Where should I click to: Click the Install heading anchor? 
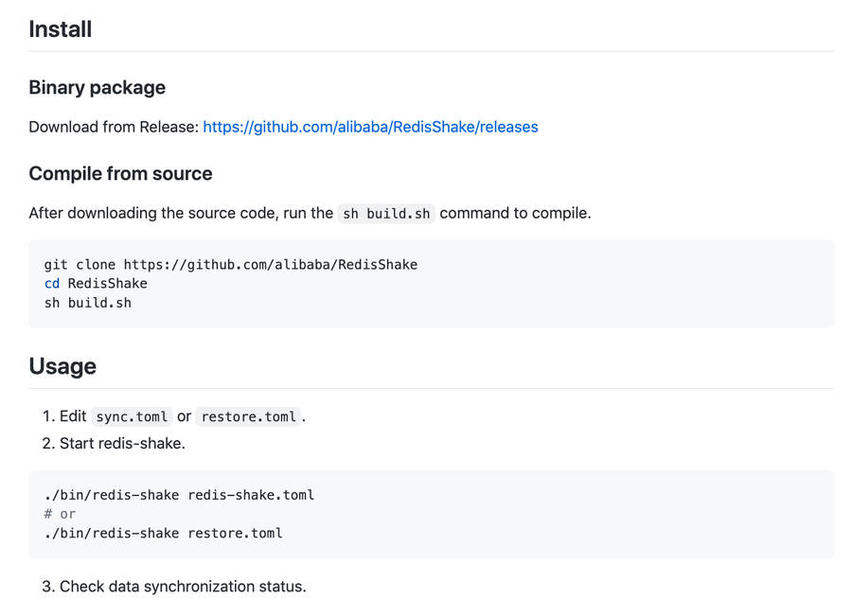61,29
